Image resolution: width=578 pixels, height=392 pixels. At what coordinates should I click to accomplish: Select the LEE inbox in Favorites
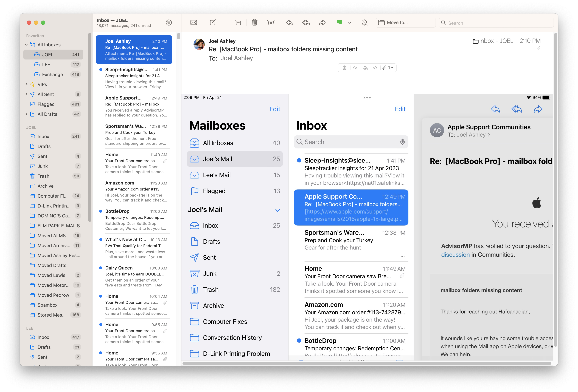click(x=46, y=65)
